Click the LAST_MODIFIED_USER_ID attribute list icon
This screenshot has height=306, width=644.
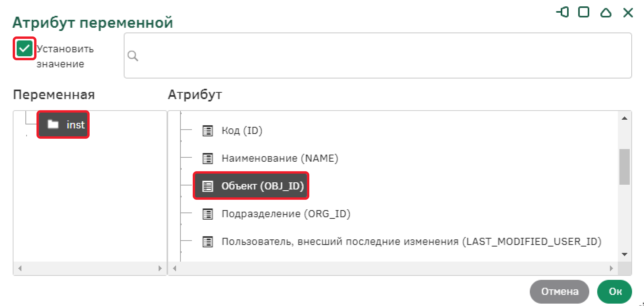207,242
